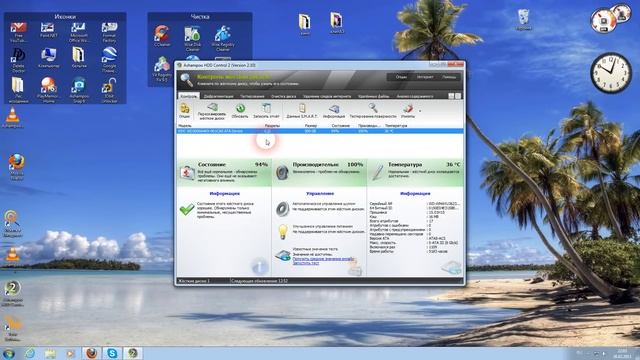
Task: Open Paint.NET shortcut in Иконки group
Action: pyautogui.click(x=48, y=30)
